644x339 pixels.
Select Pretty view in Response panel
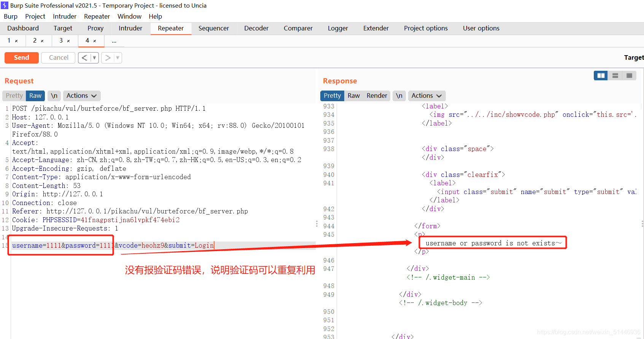pos(332,95)
